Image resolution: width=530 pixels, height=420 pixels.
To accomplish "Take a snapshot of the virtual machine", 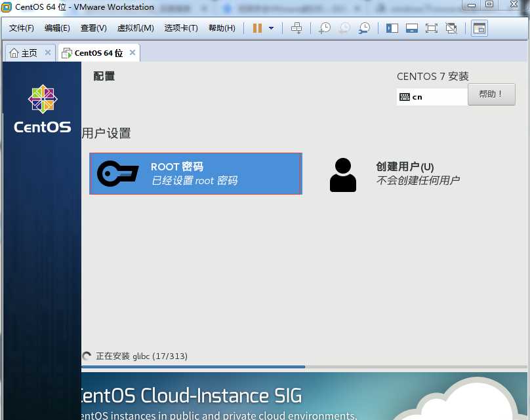I will [325, 28].
